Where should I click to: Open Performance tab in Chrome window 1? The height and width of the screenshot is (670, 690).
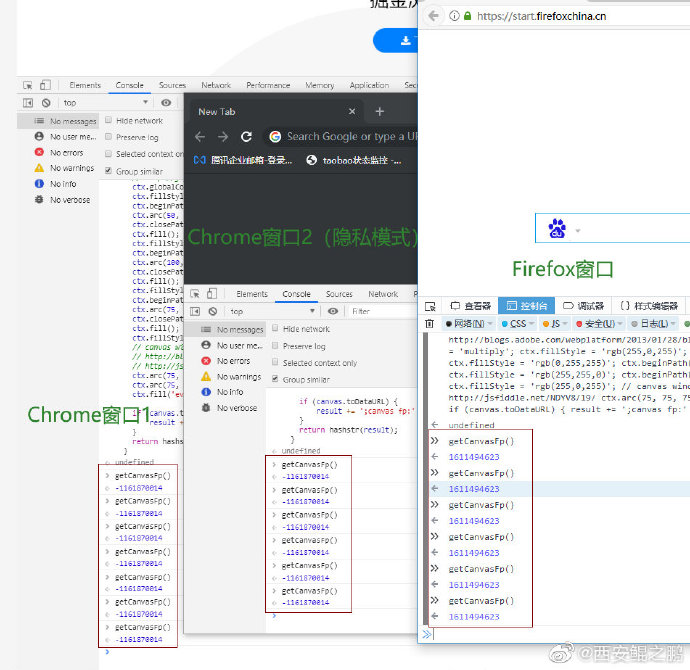pos(268,85)
